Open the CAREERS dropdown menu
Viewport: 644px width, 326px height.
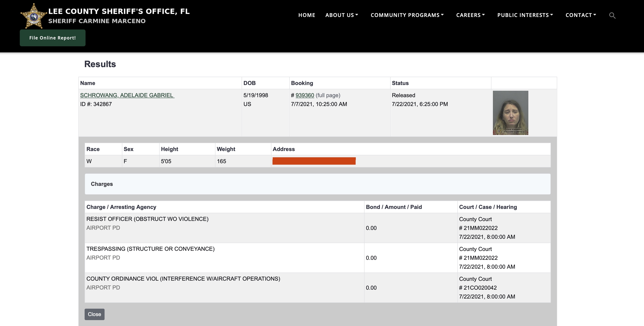pyautogui.click(x=470, y=15)
